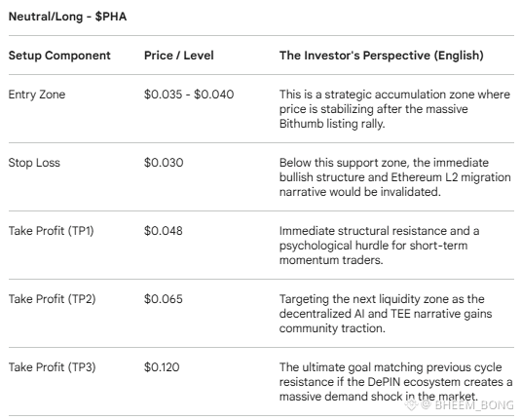Click The Investor's Perspective column header

(x=381, y=56)
